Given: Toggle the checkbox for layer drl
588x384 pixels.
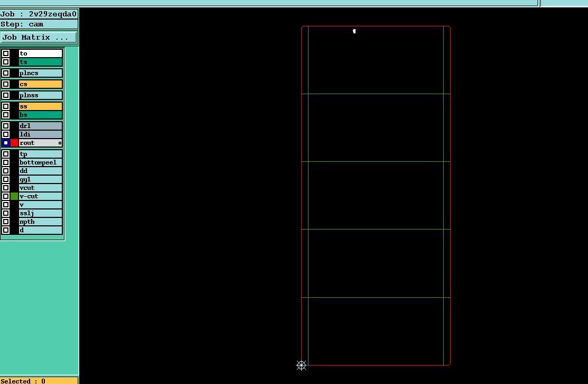Looking at the screenshot, I should pos(6,126).
